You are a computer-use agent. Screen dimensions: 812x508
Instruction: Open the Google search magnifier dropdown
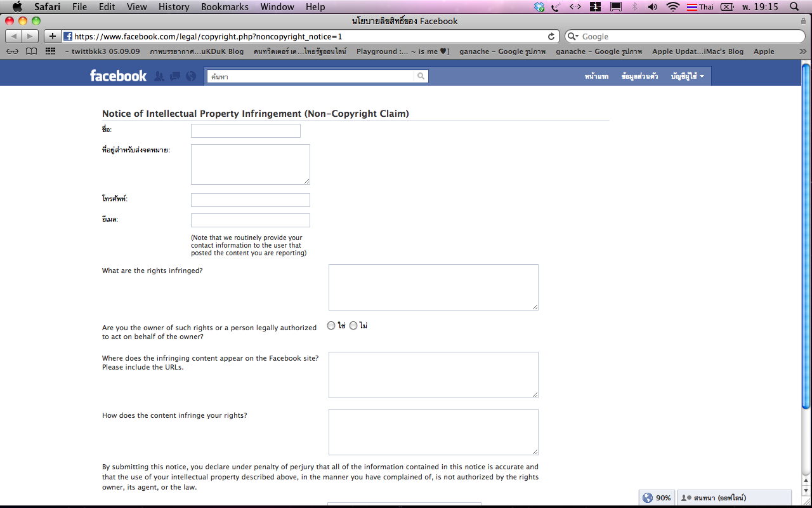point(573,37)
